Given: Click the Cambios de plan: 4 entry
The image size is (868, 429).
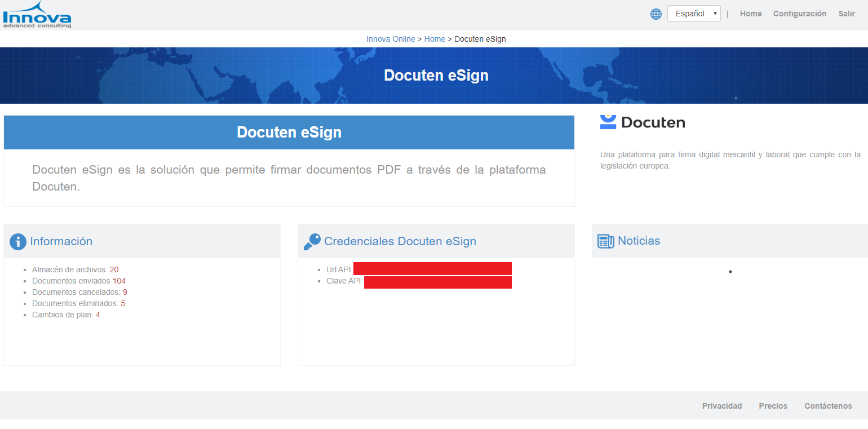Looking at the screenshot, I should 66,315.
